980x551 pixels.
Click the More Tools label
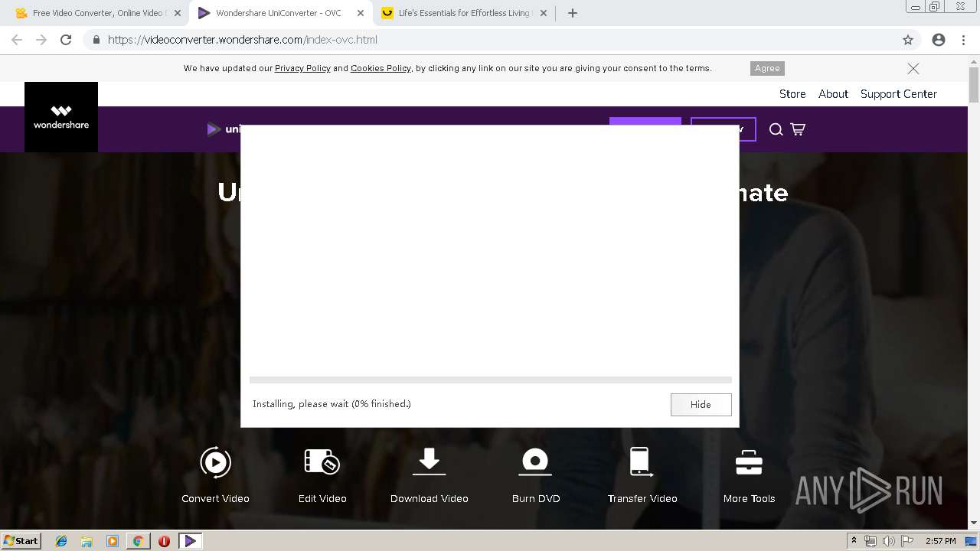point(749,498)
